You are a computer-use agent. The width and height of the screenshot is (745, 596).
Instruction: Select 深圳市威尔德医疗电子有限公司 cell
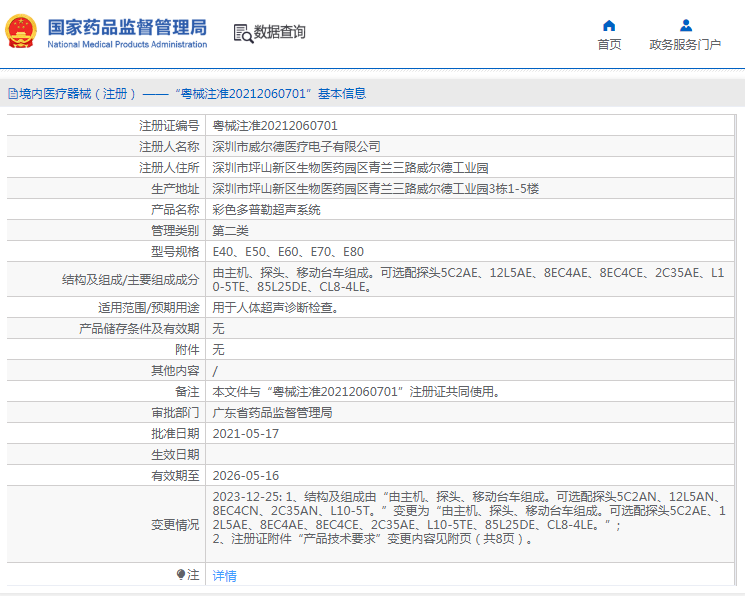[296, 146]
